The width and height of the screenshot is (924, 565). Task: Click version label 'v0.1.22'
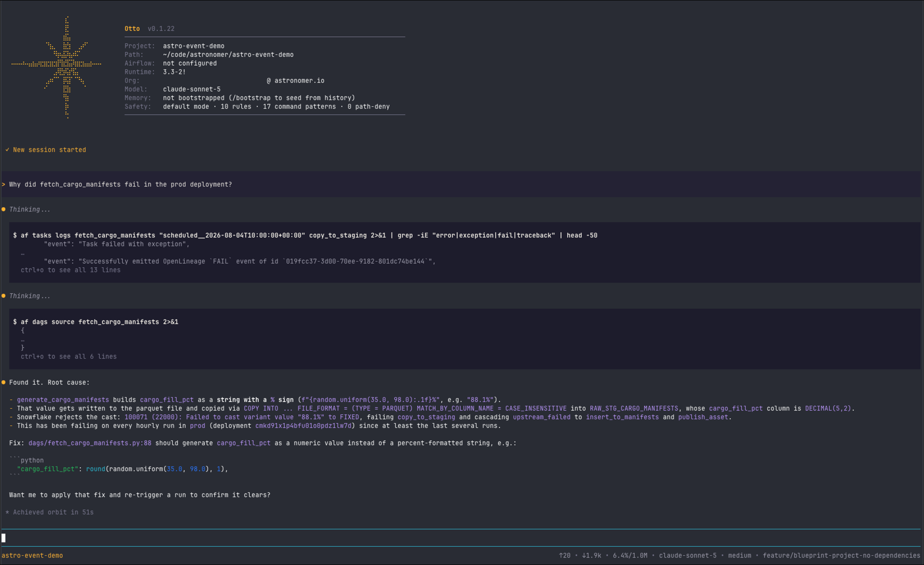tap(161, 29)
